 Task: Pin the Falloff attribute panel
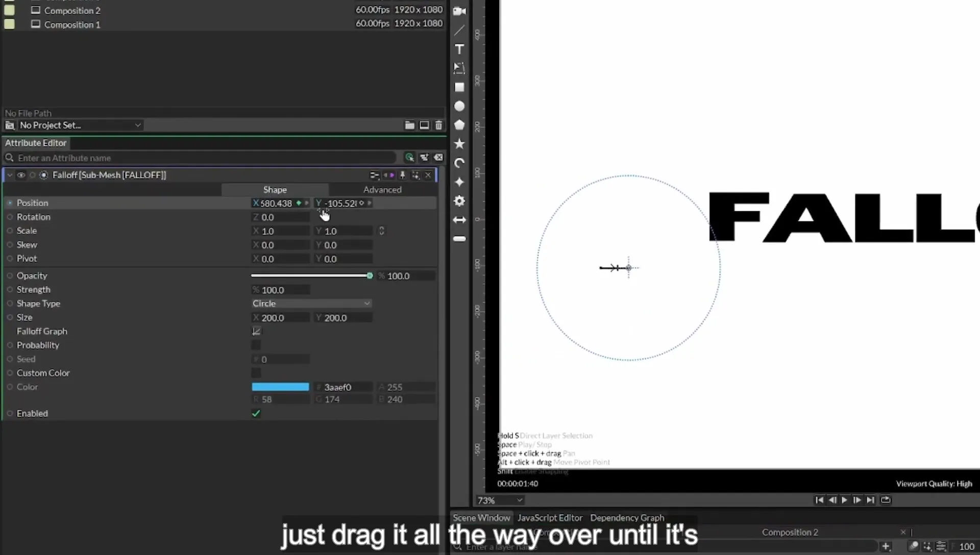coord(402,175)
